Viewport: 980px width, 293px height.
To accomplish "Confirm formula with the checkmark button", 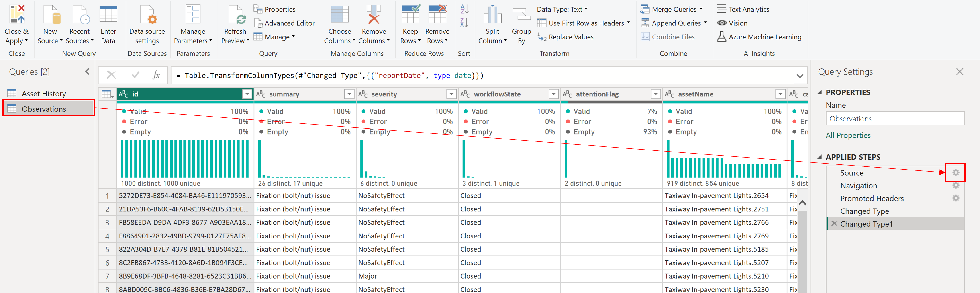I will (135, 75).
